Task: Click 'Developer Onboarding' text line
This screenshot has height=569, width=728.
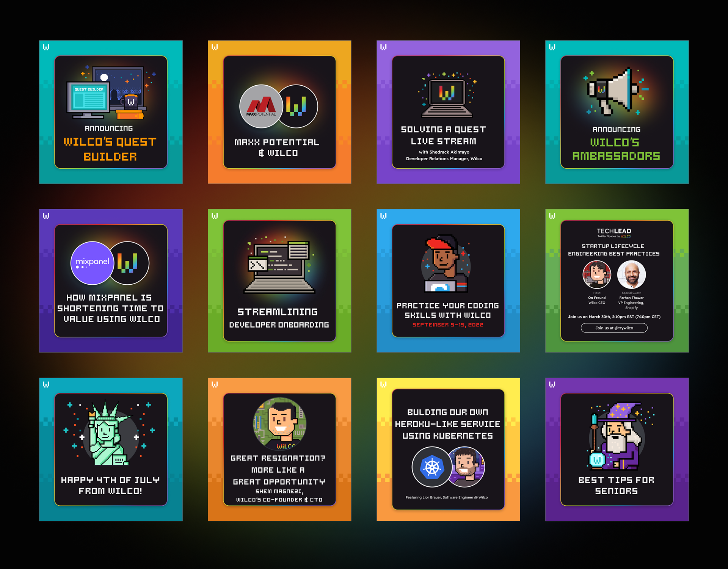Action: point(279,325)
